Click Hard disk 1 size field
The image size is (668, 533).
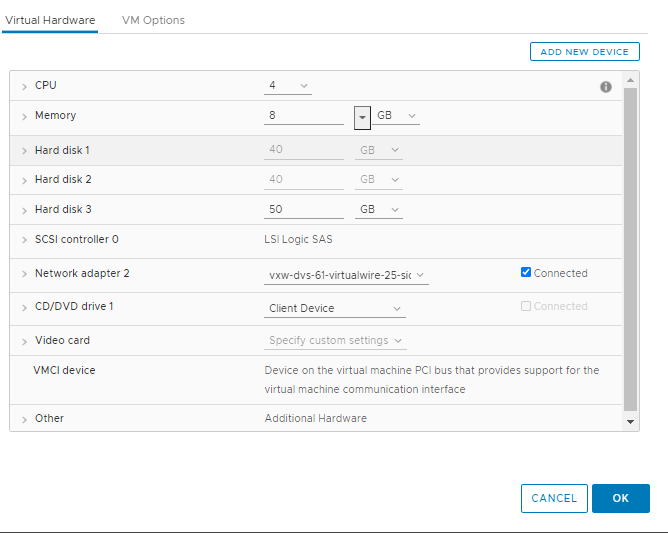coord(304,150)
